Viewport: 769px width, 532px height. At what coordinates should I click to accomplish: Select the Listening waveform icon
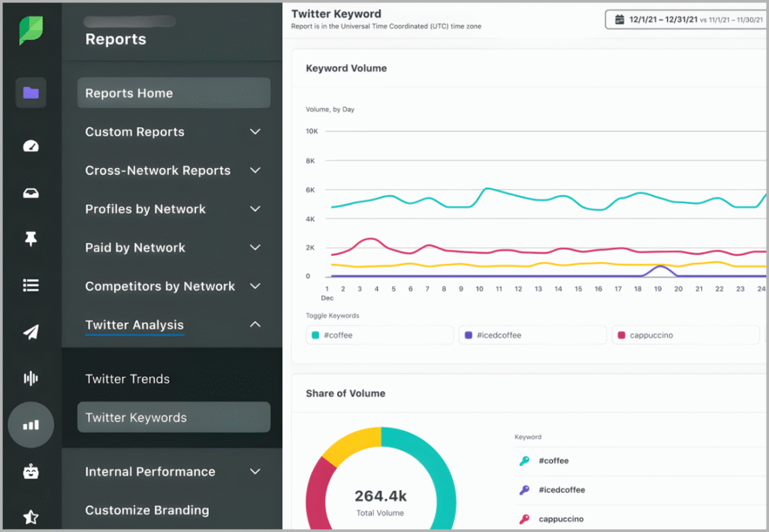coord(31,378)
